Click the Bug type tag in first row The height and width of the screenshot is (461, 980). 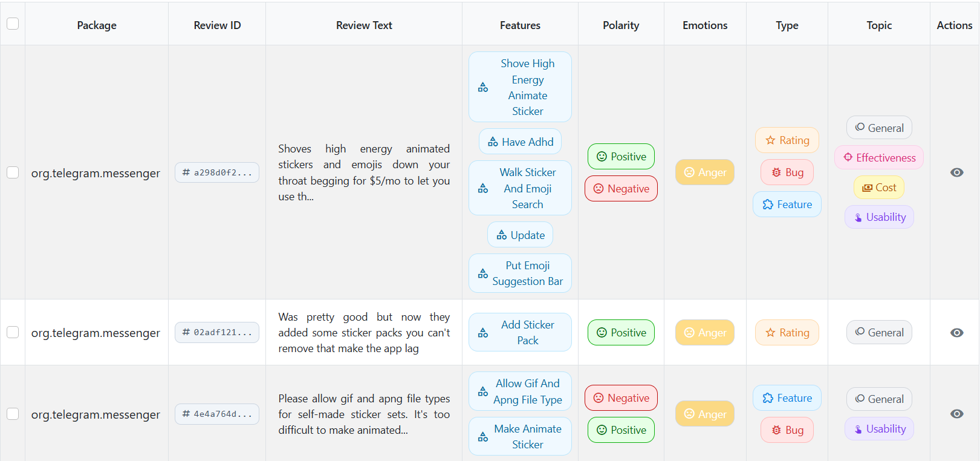787,172
